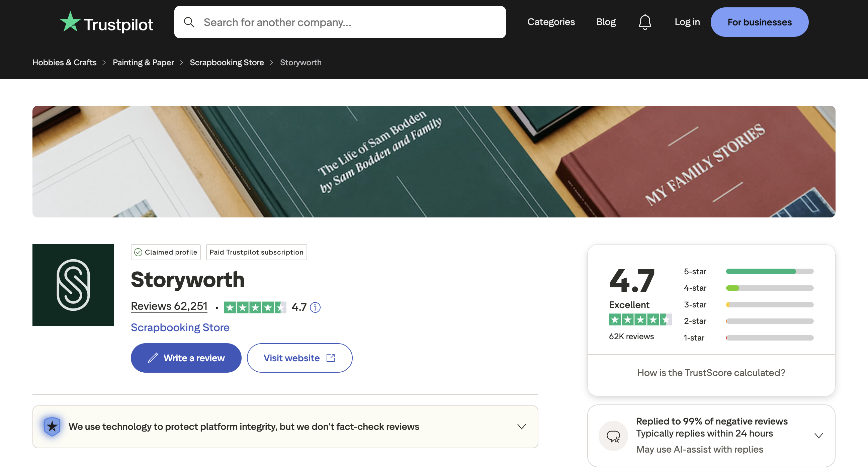The image size is (868, 471).
Task: Click the Storyworth logo thumbnail
Action: [x=73, y=285]
